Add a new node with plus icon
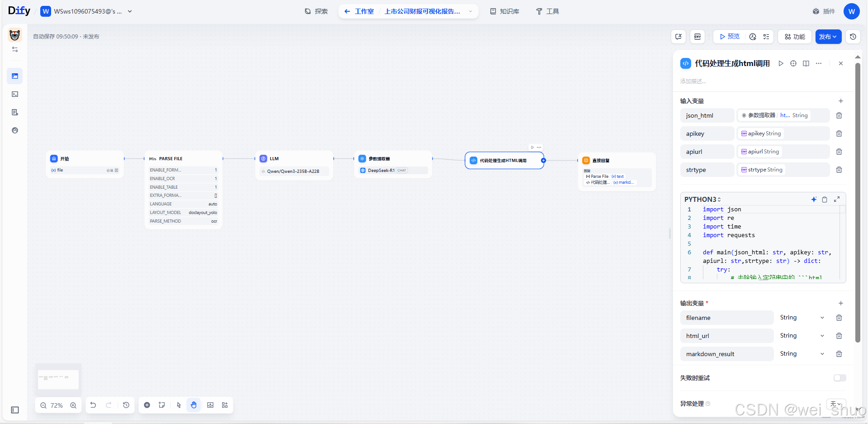This screenshot has width=868, height=424. pyautogui.click(x=147, y=405)
